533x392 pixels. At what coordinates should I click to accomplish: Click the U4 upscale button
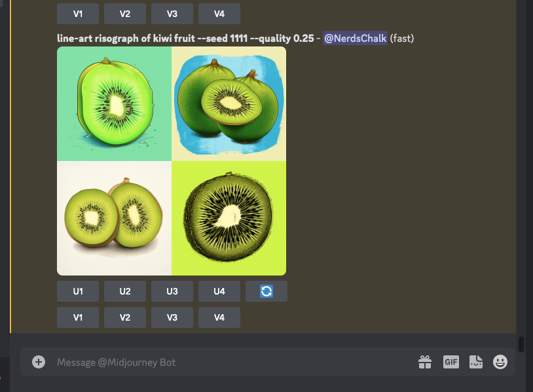(x=219, y=291)
